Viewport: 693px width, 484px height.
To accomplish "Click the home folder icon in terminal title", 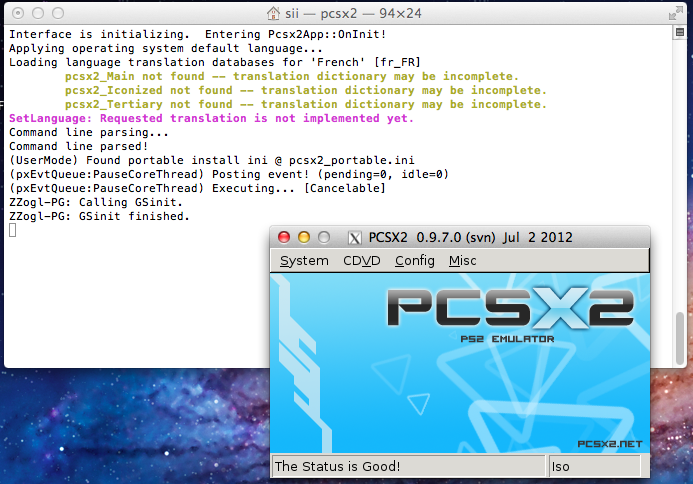I will pyautogui.click(x=273, y=13).
